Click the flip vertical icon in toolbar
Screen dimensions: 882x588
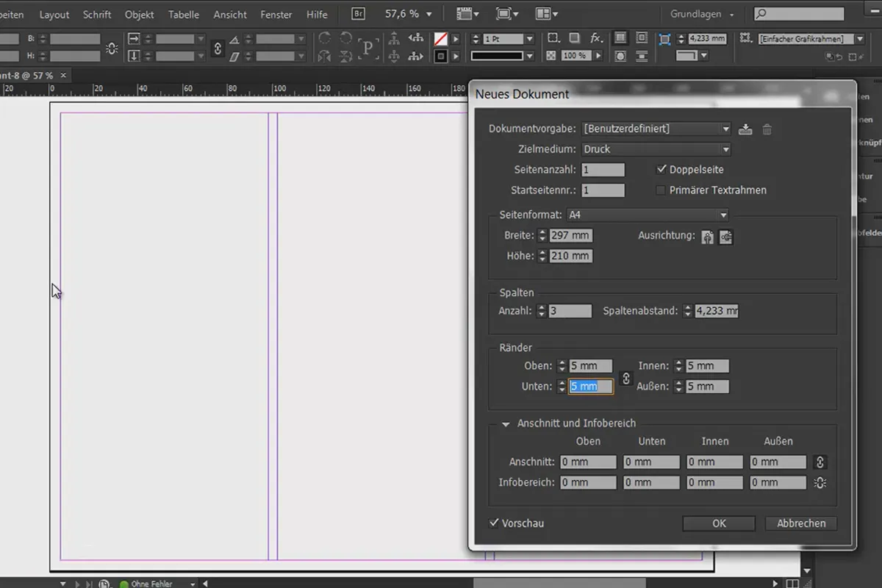[x=345, y=55]
